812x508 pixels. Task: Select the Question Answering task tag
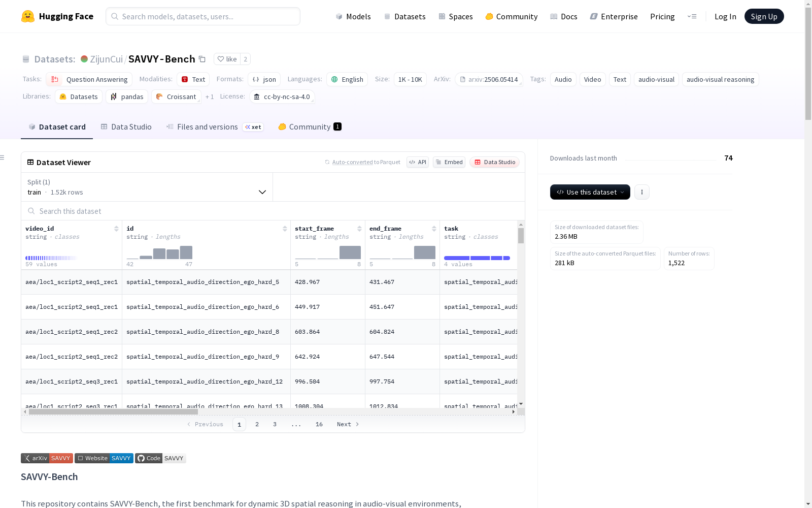89,79
